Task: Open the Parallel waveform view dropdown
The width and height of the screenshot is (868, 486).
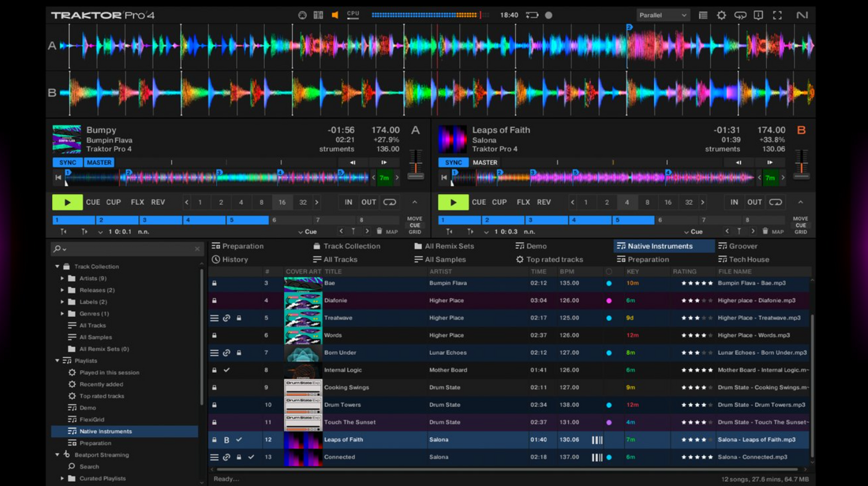Action: pos(663,14)
